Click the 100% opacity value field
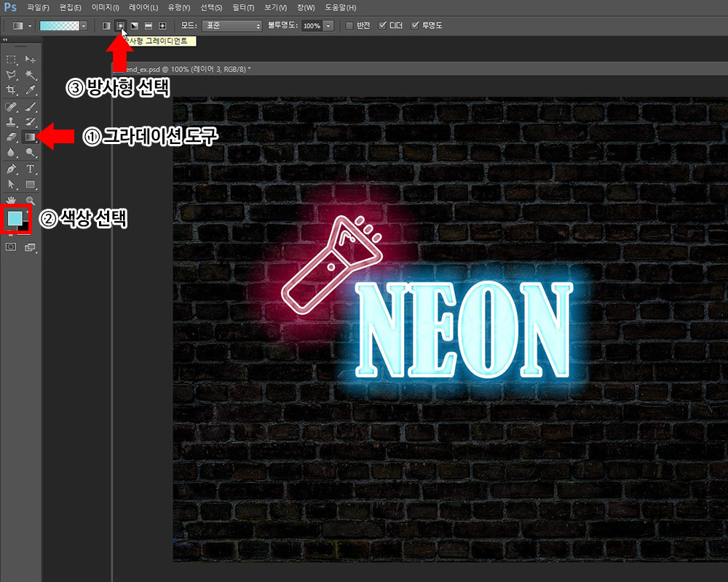The image size is (728, 582). click(312, 26)
